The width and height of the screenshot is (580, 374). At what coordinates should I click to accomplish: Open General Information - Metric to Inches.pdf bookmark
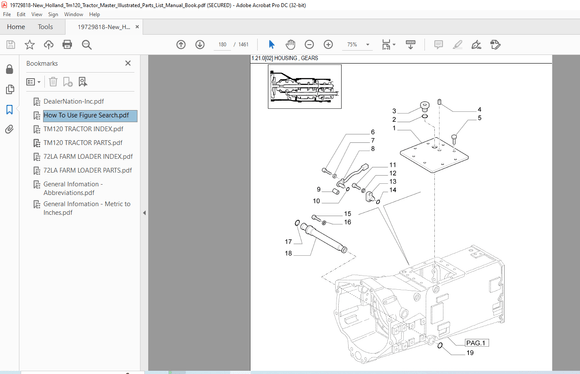pos(87,208)
